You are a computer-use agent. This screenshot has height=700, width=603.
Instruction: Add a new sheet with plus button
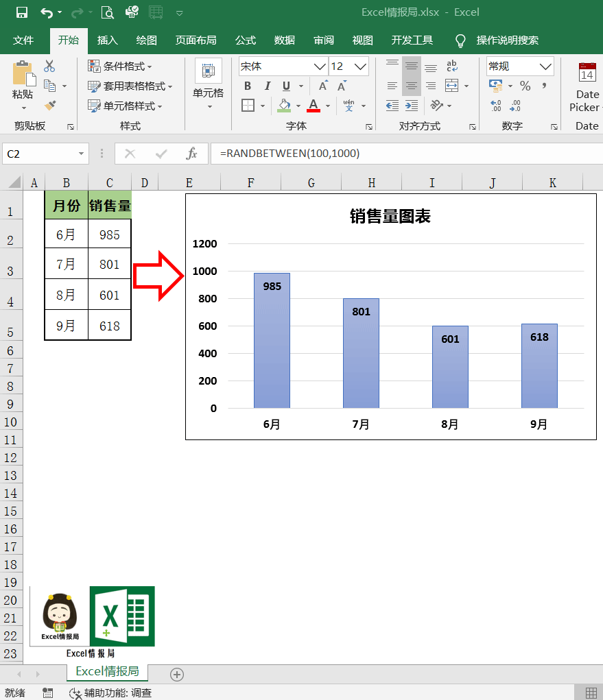pos(177,674)
